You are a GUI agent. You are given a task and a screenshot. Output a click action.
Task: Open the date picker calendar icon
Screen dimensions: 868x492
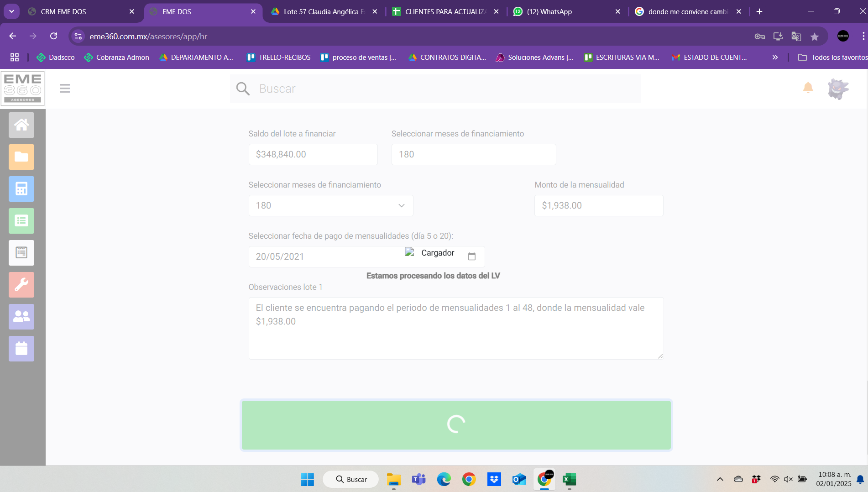point(472,256)
